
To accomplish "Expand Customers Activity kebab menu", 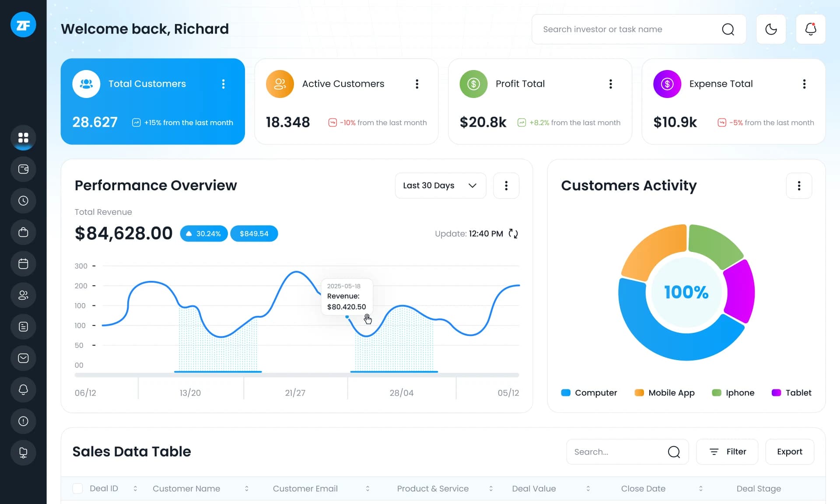I will tap(799, 185).
